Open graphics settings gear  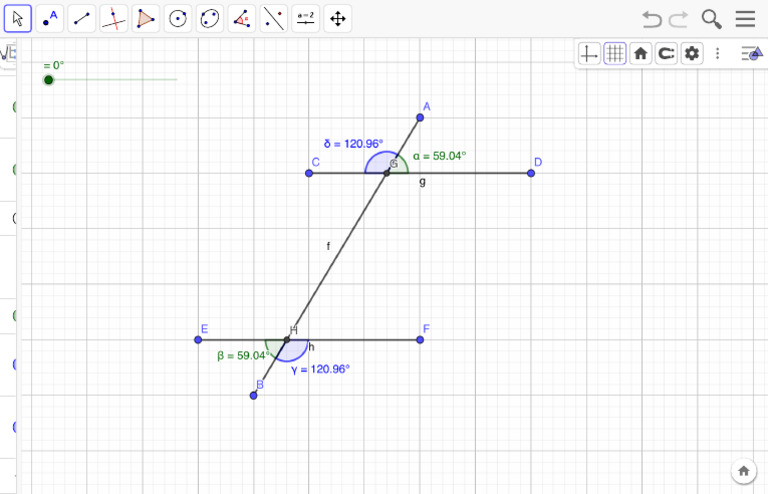coord(692,53)
